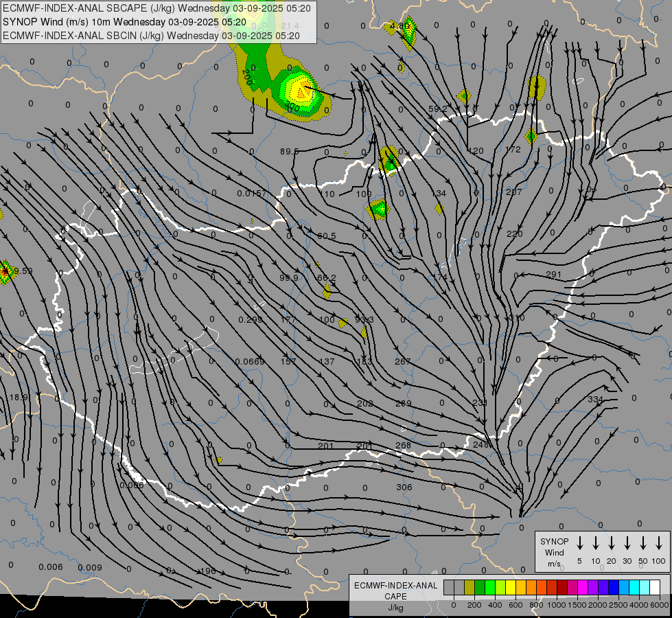Click the 289 value on the map

point(404,403)
